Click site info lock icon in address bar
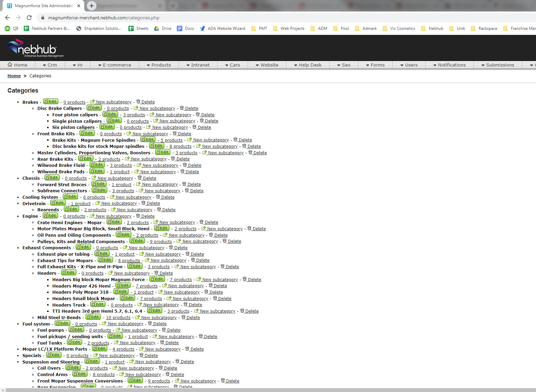 coord(42,18)
